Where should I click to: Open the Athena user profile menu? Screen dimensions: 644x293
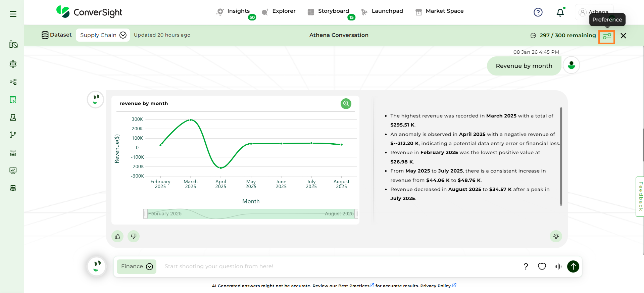point(594,12)
